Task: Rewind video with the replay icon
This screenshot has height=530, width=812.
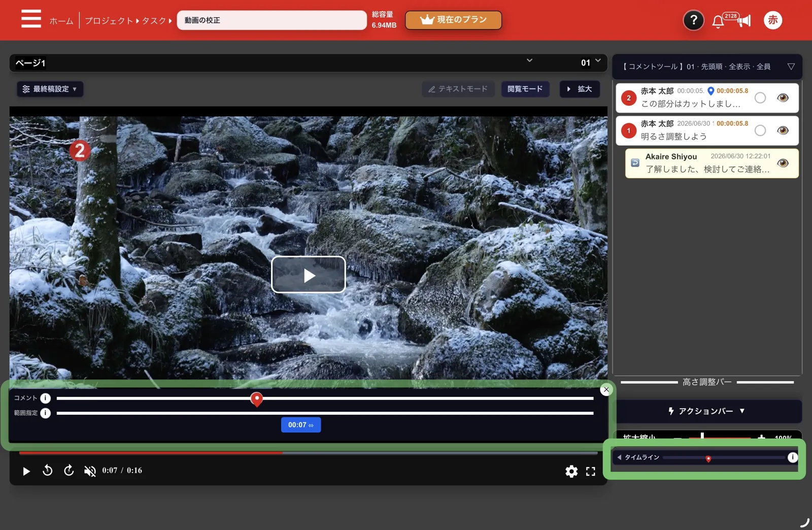Action: 47,471
